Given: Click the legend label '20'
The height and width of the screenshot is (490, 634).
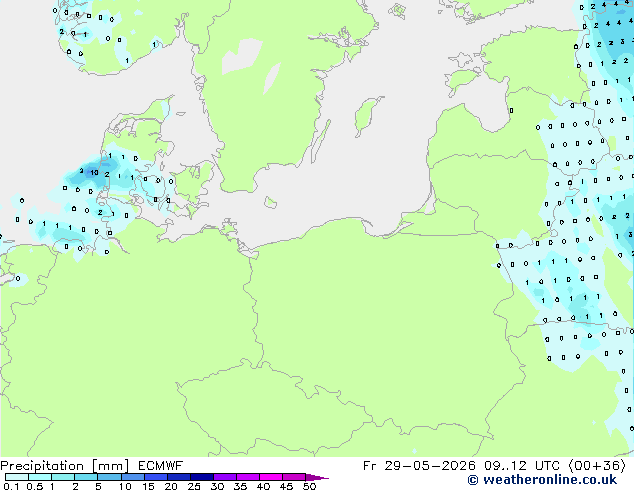Looking at the screenshot, I should [171, 486].
